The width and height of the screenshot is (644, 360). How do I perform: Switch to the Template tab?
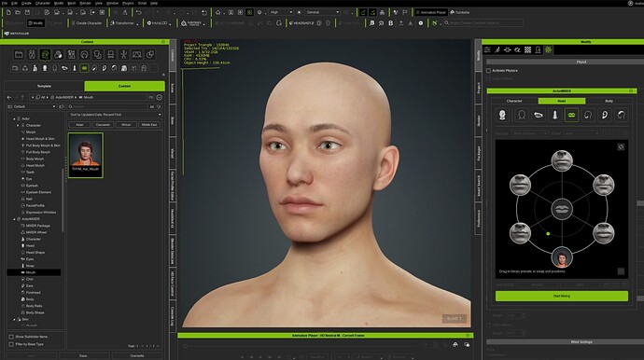44,86
